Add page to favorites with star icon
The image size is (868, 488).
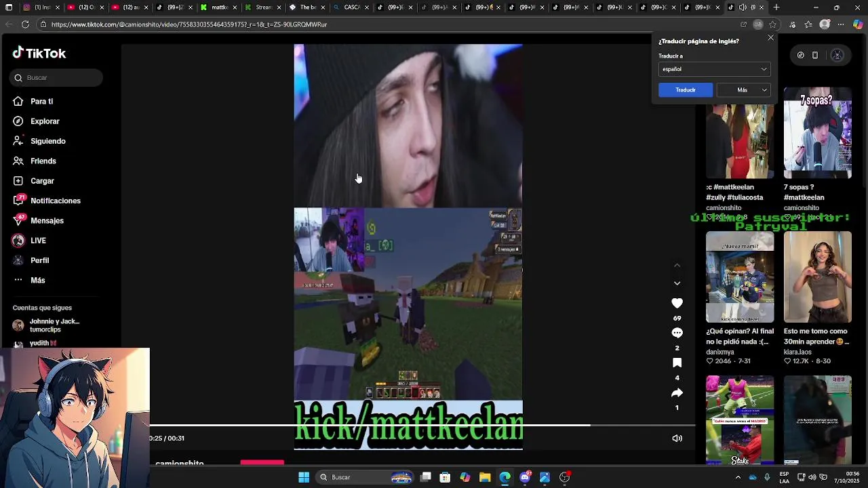[x=772, y=24]
